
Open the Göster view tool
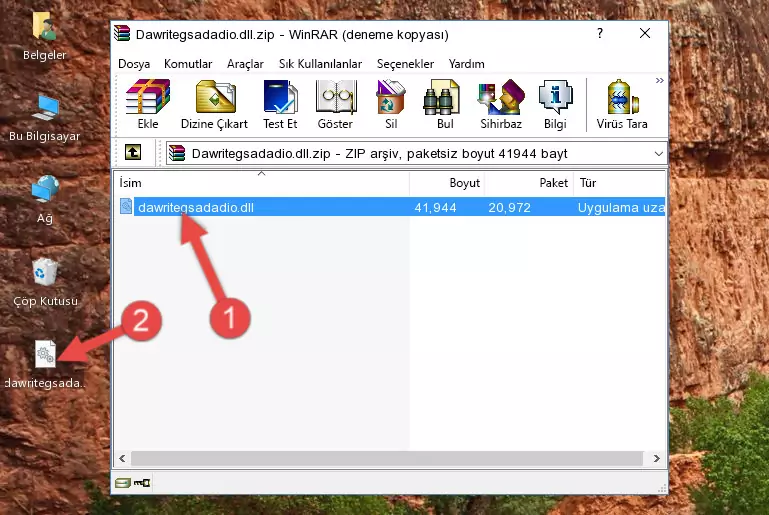tap(335, 104)
